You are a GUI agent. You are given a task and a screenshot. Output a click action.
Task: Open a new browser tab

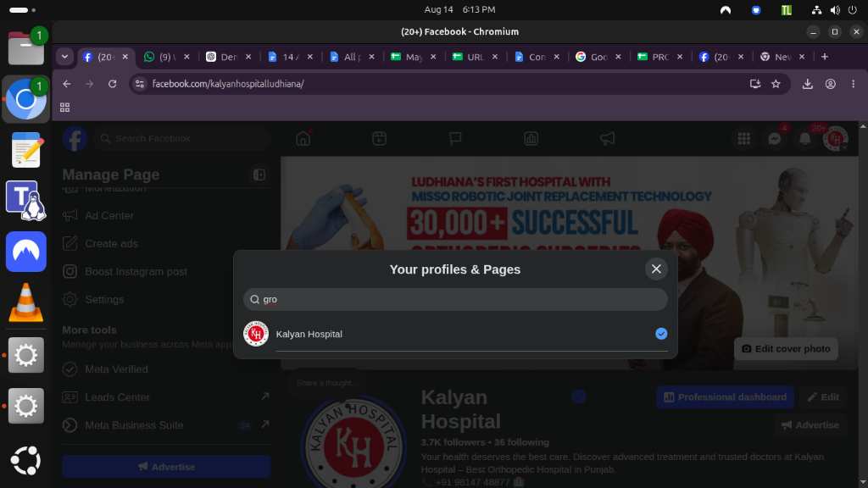pos(825,57)
